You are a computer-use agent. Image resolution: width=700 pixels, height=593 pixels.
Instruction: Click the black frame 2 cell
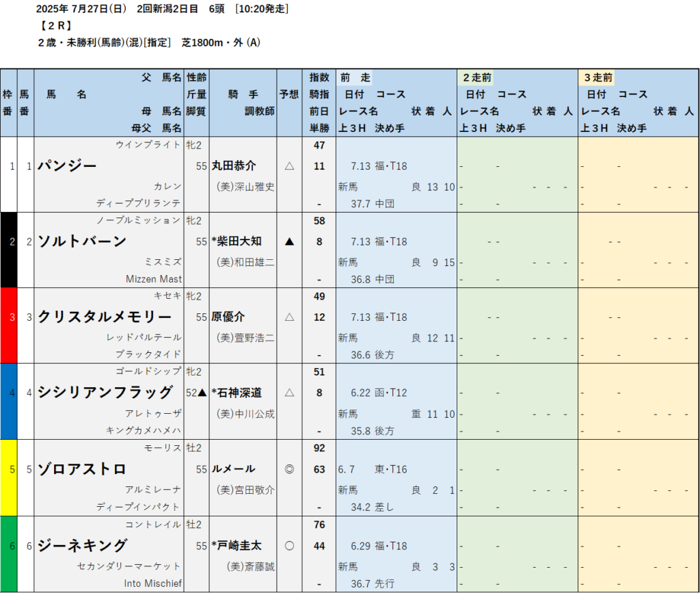click(8, 250)
